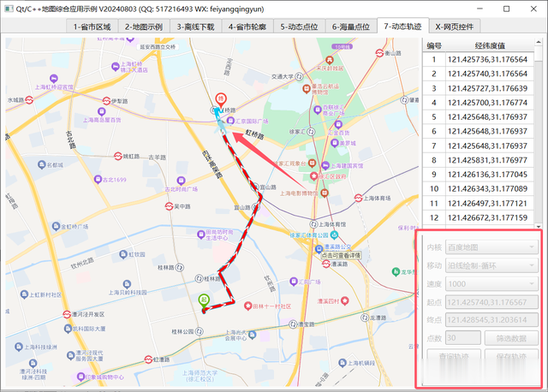
Task: Switch to the 1-省市区域 tab
Action: tap(92, 27)
